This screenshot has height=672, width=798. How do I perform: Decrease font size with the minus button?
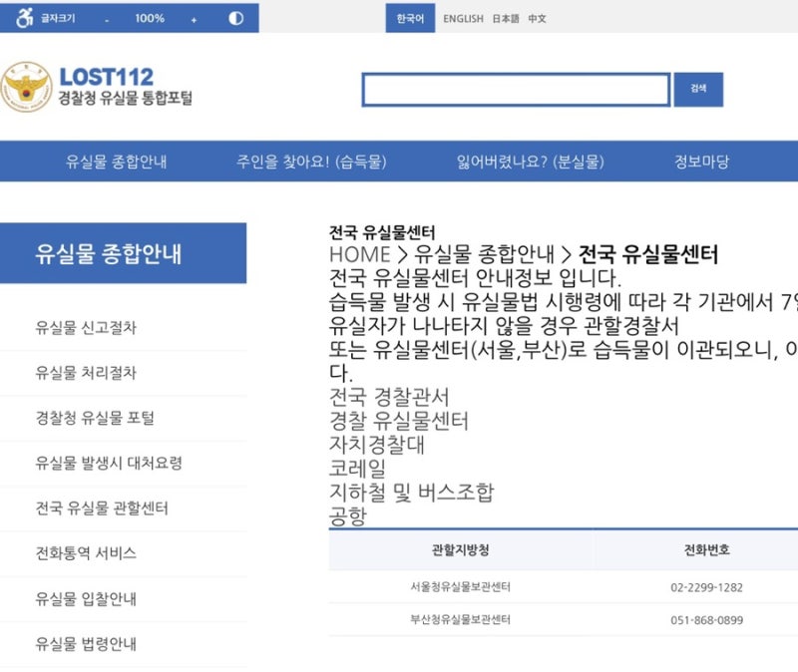click(107, 20)
